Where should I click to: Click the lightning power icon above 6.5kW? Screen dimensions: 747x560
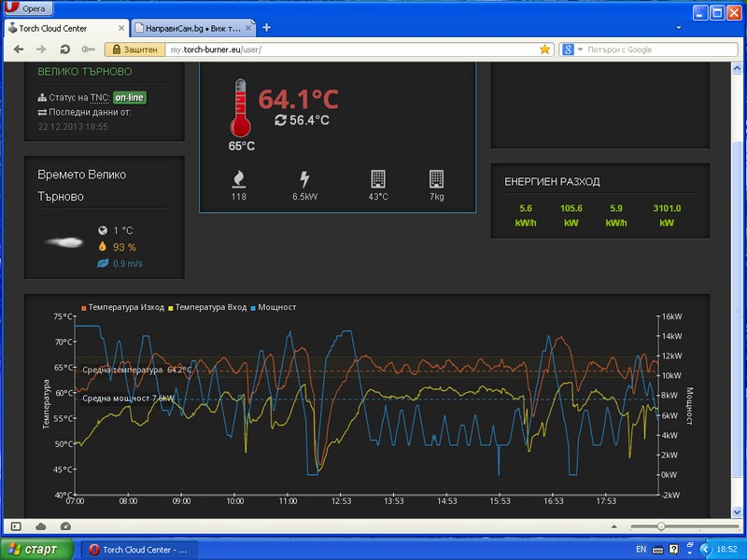tap(303, 178)
